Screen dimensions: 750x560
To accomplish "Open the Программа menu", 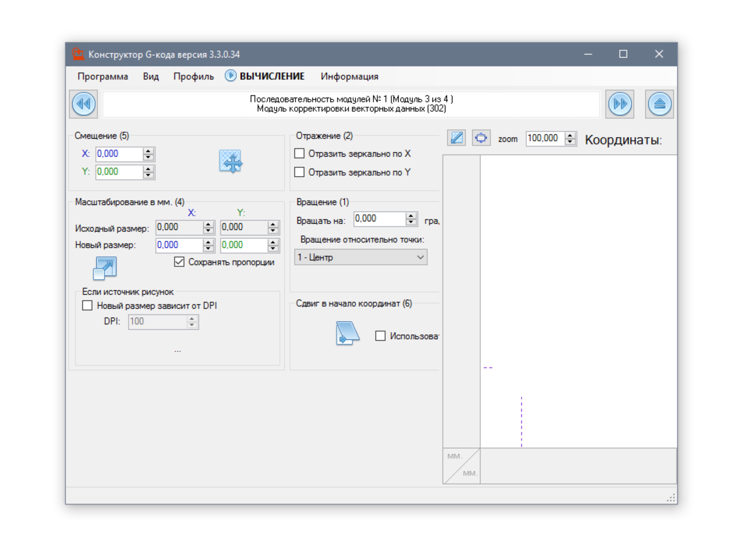I will [x=103, y=76].
